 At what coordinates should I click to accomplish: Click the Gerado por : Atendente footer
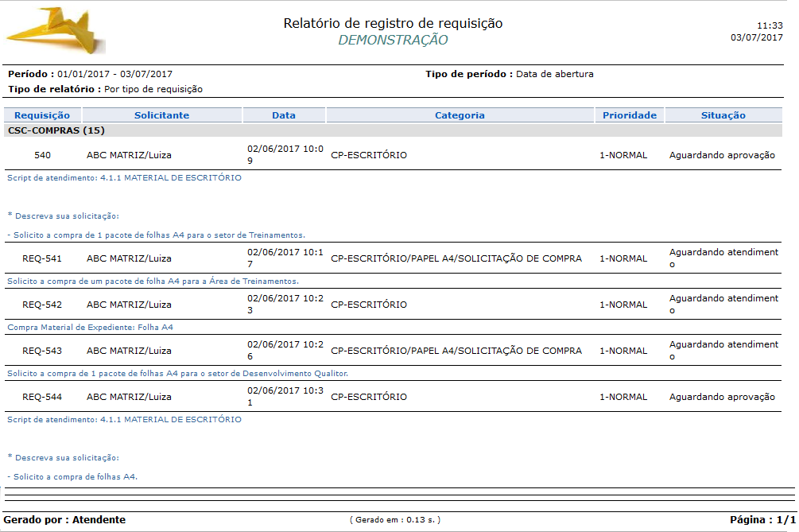tap(64, 520)
